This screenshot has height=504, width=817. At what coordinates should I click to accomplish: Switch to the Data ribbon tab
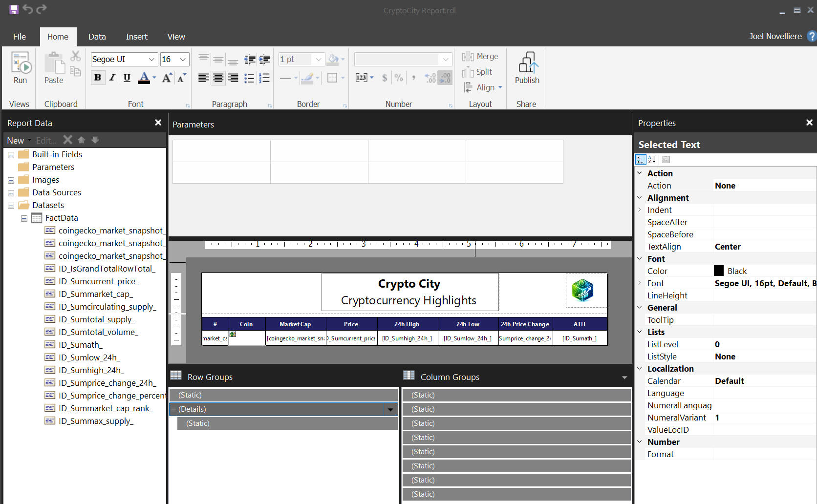click(x=97, y=37)
